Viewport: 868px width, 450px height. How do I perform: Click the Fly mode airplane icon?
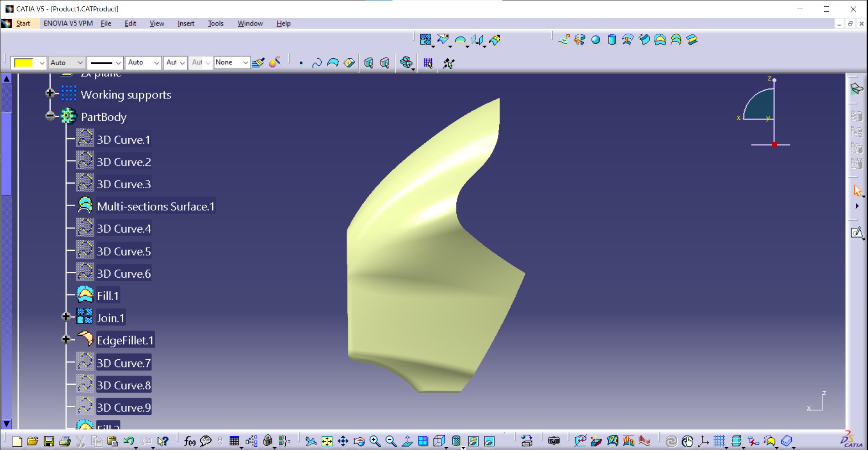(311, 441)
